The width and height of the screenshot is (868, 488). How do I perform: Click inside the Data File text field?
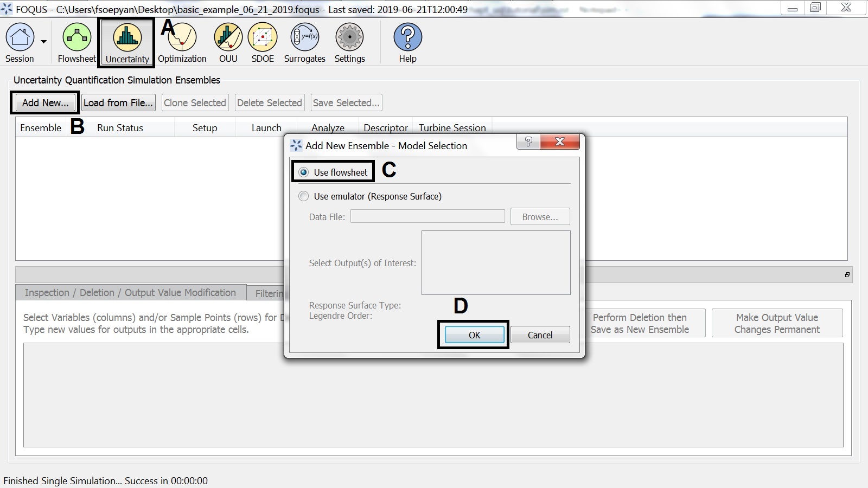[427, 216]
